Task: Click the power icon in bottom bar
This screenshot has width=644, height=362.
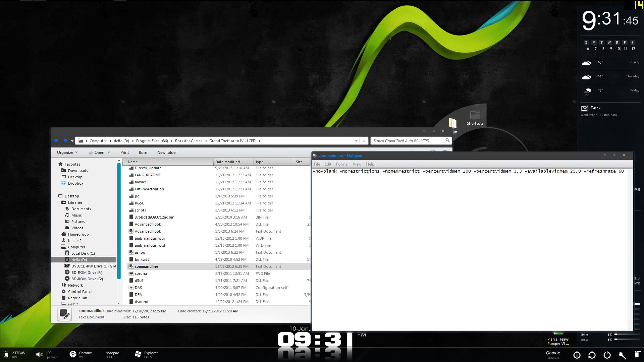Action: click(x=607, y=355)
